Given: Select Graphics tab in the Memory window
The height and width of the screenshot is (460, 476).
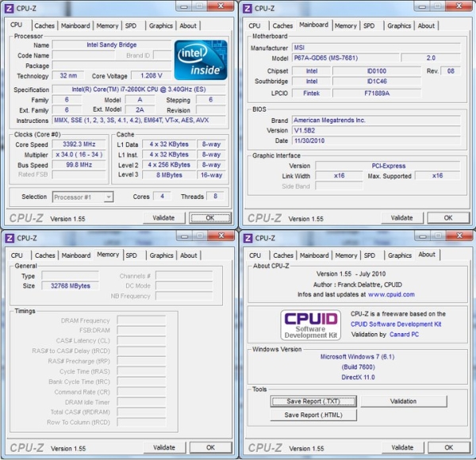Looking at the screenshot, I should [161, 255].
